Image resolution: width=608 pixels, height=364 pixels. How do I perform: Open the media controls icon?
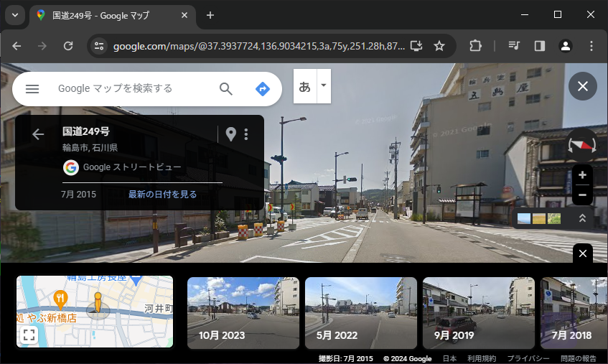514,46
